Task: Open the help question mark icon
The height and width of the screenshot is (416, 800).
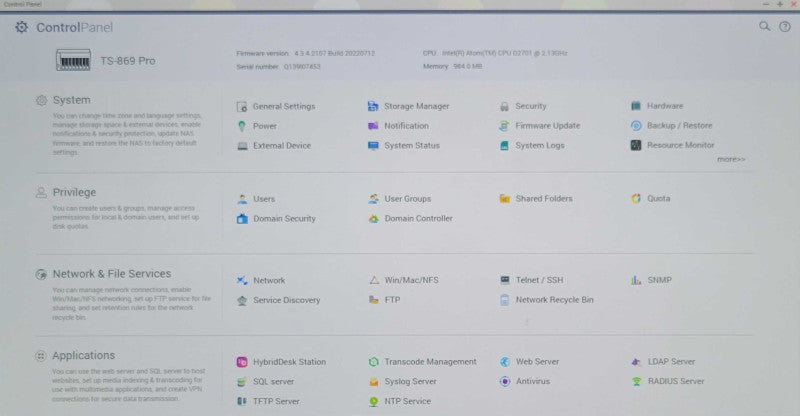Action: 785,27
